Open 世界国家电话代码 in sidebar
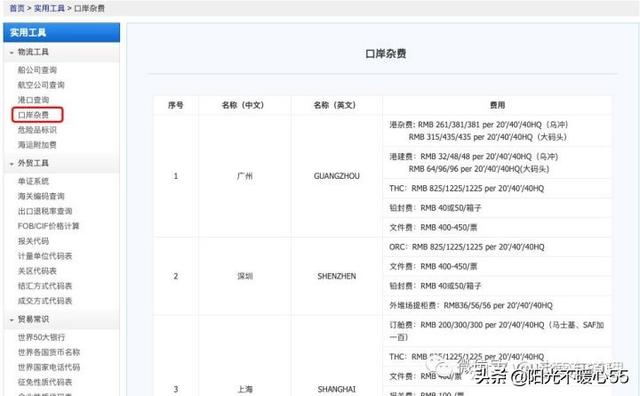 click(49, 367)
